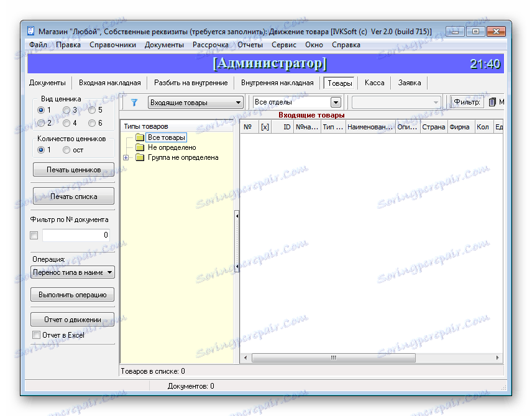Click the Тип ... column header
Viewport: 532px width, 416px height.
pos(333,127)
